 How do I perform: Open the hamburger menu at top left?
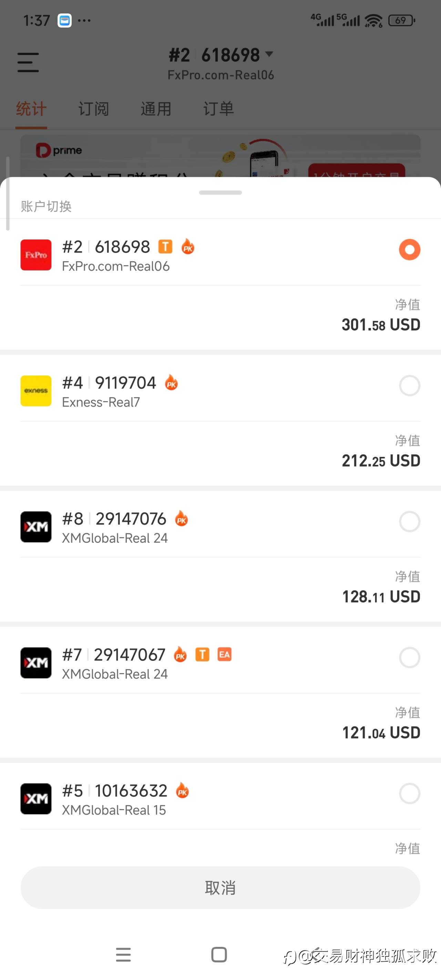coord(28,62)
